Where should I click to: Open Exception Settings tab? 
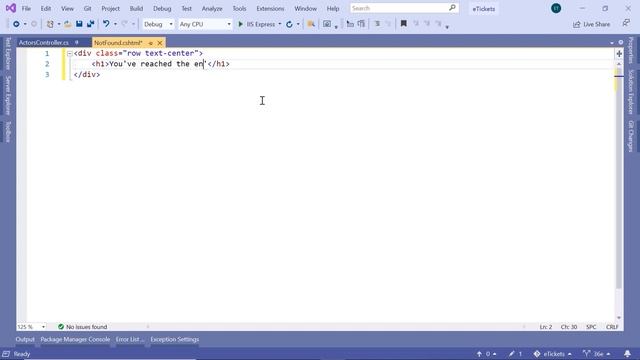(x=174, y=339)
